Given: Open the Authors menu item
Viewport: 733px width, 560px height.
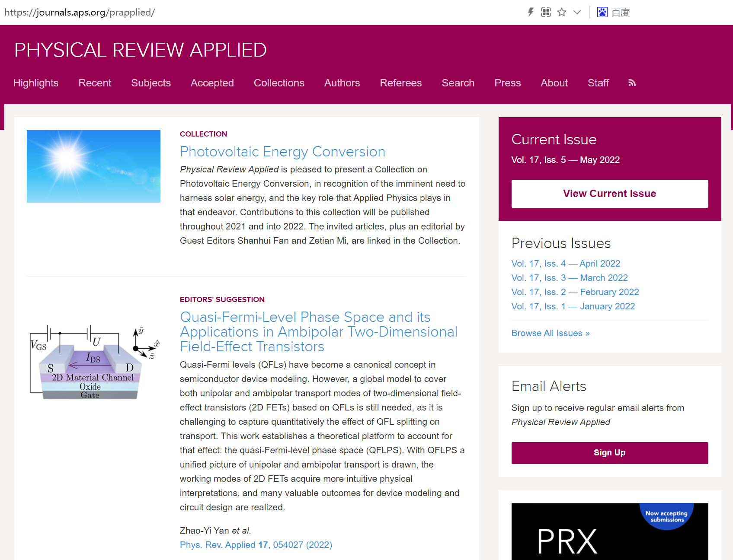Looking at the screenshot, I should (342, 83).
